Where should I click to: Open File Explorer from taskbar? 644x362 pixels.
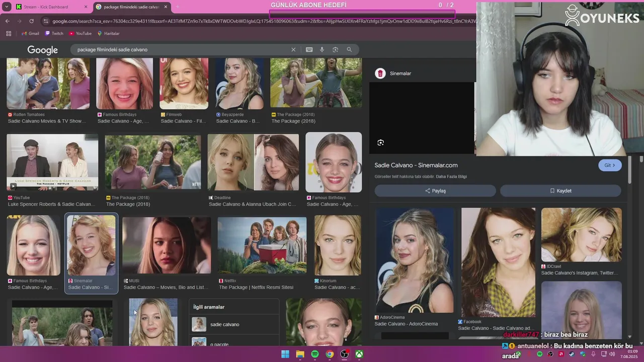coord(300,354)
